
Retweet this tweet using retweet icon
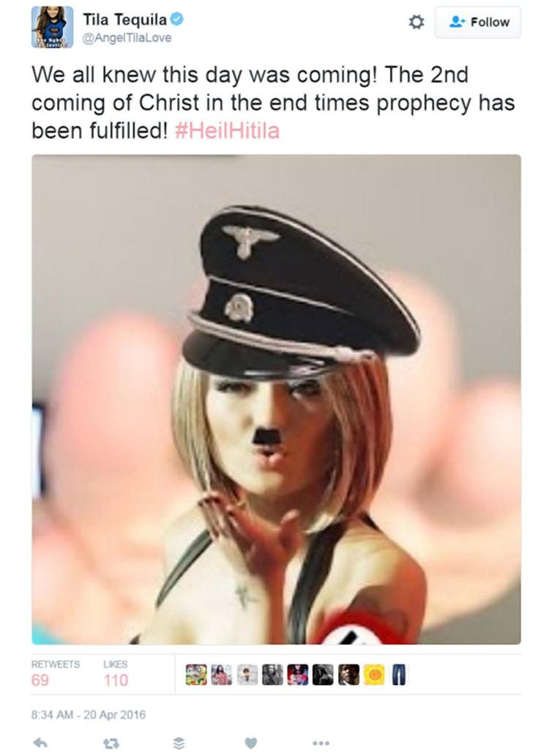(x=111, y=744)
